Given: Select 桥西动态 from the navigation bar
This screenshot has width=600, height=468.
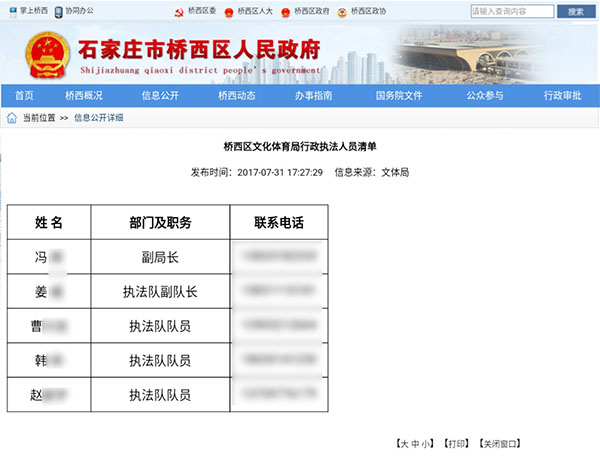Looking at the screenshot, I should 237,96.
